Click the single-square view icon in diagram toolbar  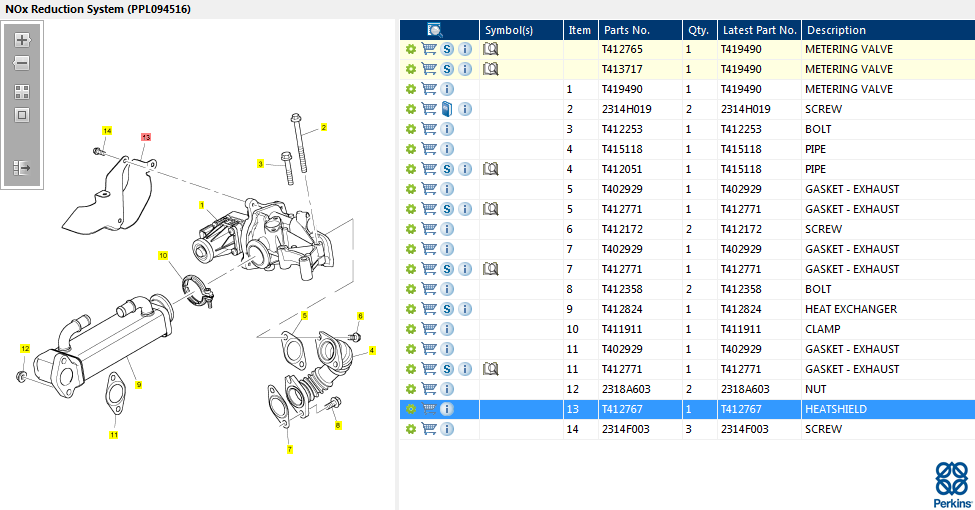22,115
